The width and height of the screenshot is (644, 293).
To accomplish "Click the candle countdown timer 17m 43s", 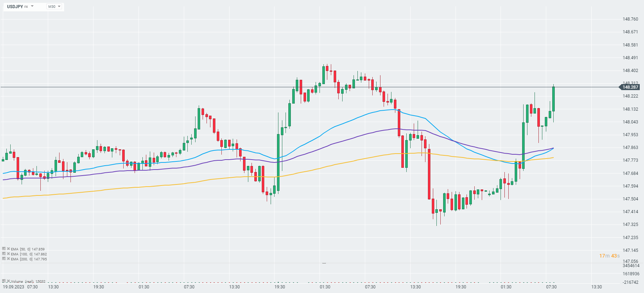I will (609, 256).
